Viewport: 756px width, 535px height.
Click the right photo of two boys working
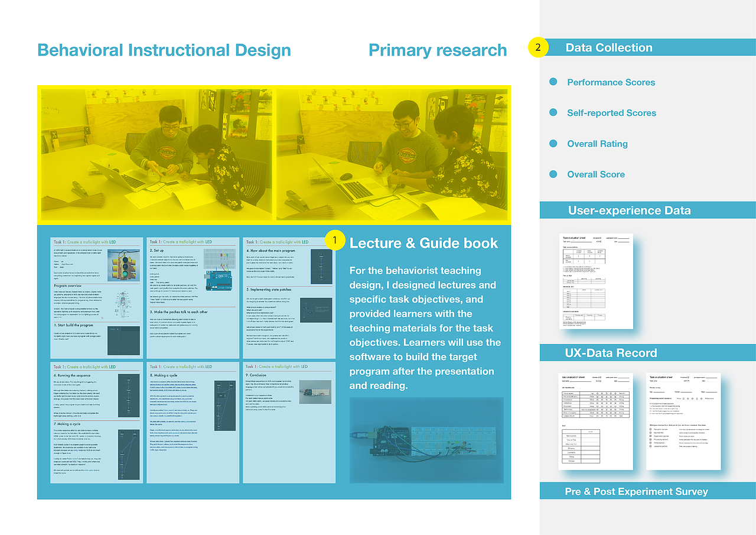tap(392, 155)
